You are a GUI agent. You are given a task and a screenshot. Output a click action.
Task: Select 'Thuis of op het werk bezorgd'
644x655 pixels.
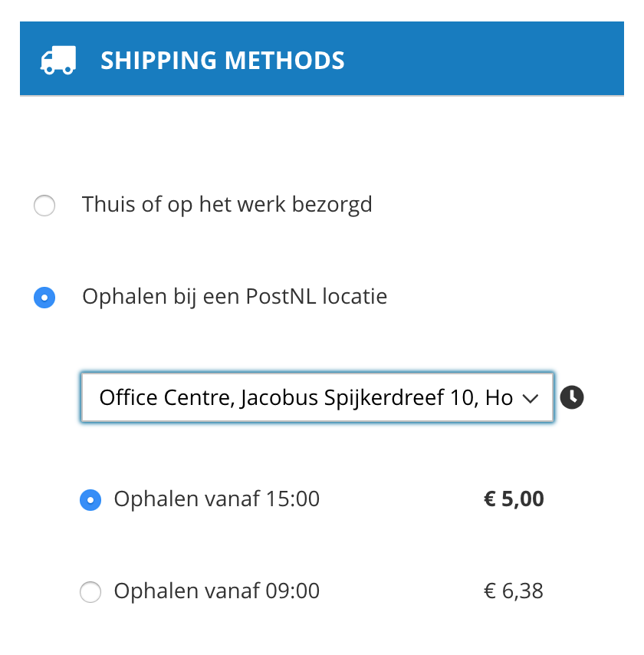(44, 206)
